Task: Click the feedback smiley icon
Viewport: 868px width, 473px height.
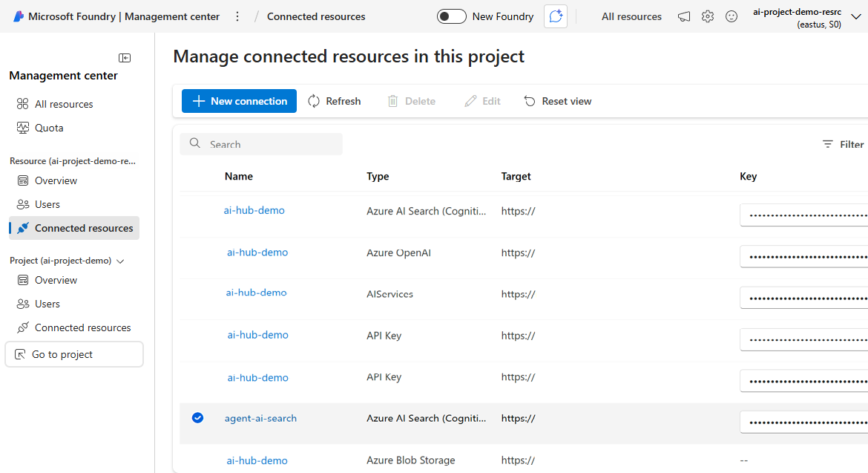Action: (731, 16)
